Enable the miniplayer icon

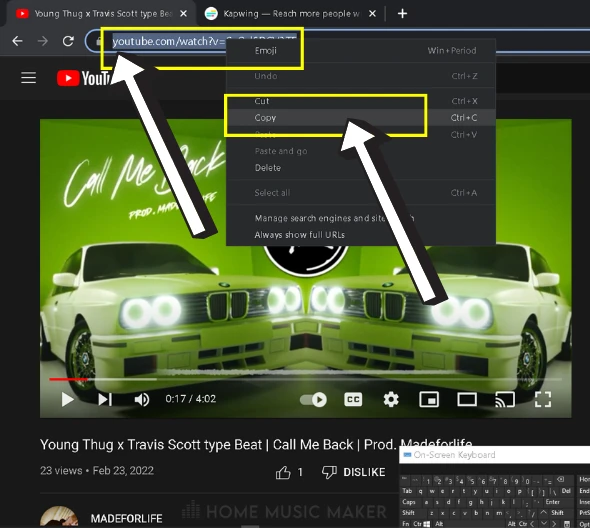point(429,399)
